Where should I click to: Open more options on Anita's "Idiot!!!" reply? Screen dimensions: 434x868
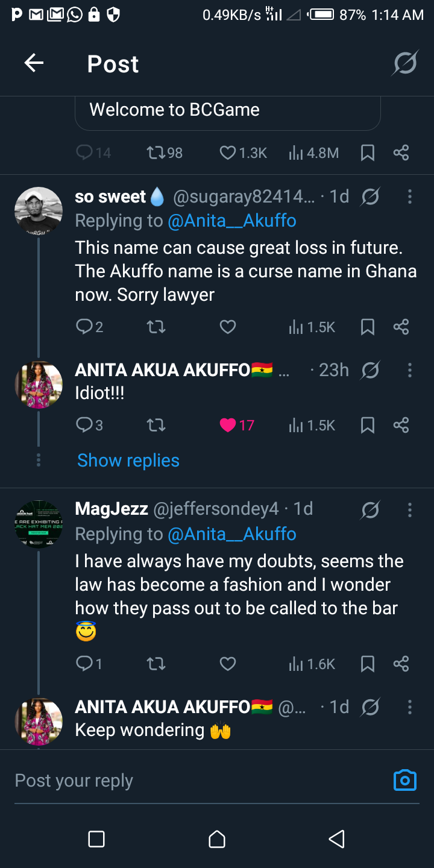click(410, 370)
